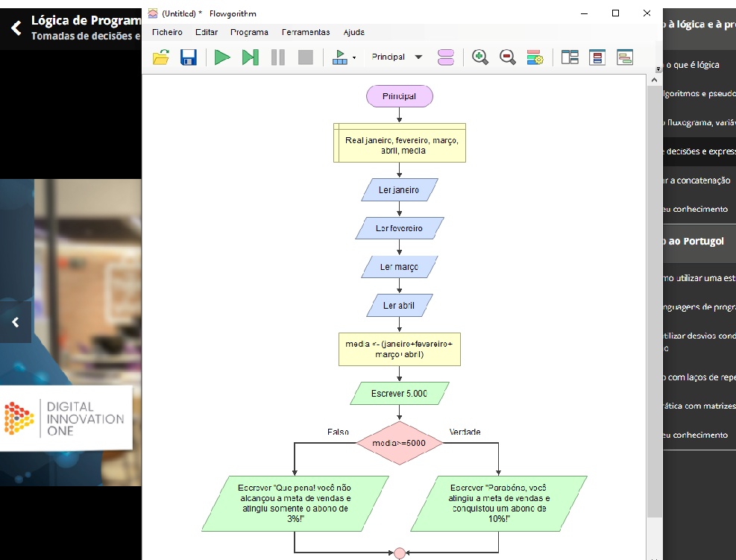The width and height of the screenshot is (736, 560).
Task: Open the 'laços de repe' lesson
Action: pyautogui.click(x=699, y=377)
